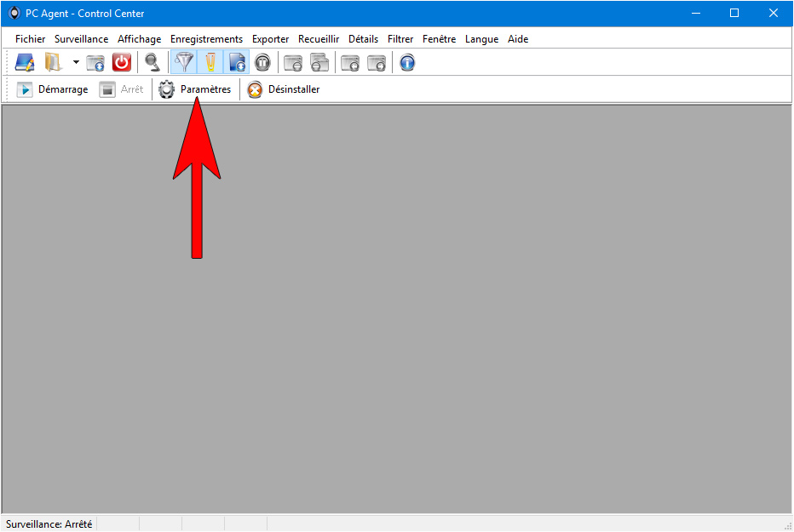794x532 pixels.
Task: Click window icon with download arrow
Action: tap(95, 63)
